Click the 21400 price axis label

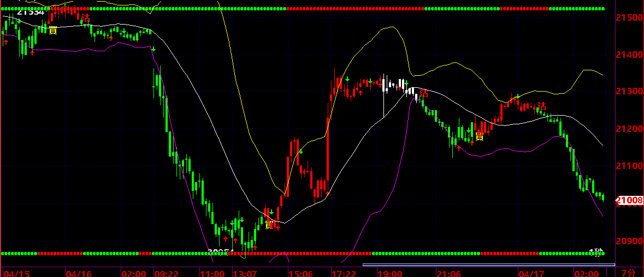[x=630, y=55]
